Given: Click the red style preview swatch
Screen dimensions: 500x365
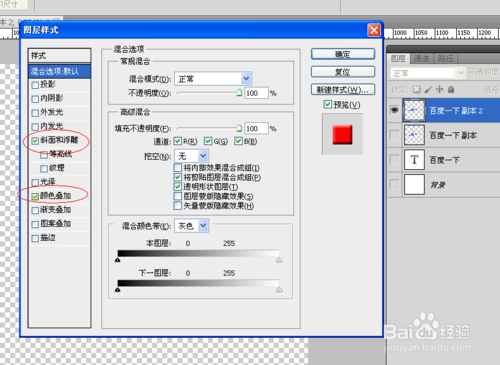Looking at the screenshot, I should click(x=342, y=134).
